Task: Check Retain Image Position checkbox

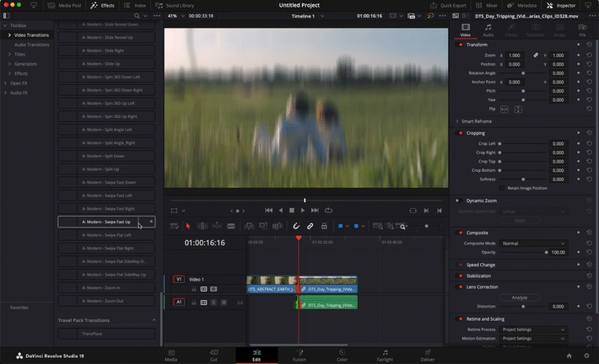Action: pyautogui.click(x=502, y=188)
